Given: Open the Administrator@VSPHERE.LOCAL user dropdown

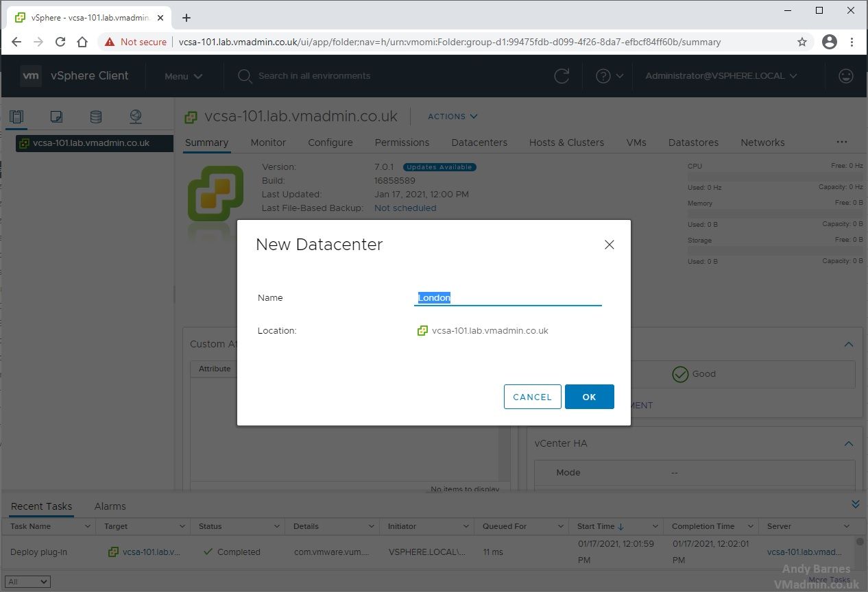Looking at the screenshot, I should [721, 76].
